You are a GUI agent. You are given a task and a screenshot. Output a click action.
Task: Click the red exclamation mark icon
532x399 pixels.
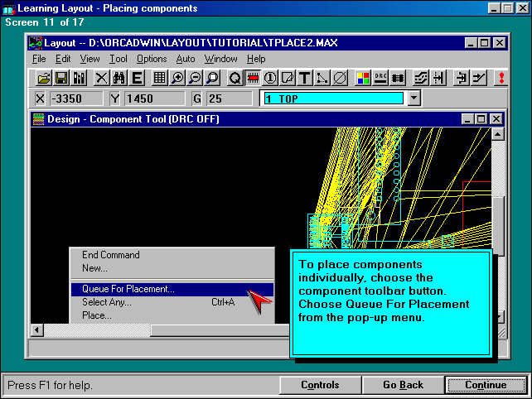click(x=501, y=78)
